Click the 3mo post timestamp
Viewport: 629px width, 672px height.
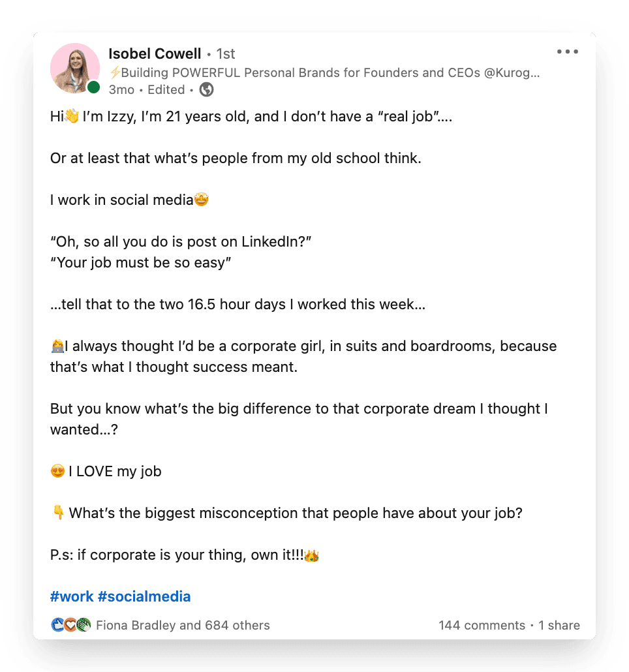pos(121,90)
